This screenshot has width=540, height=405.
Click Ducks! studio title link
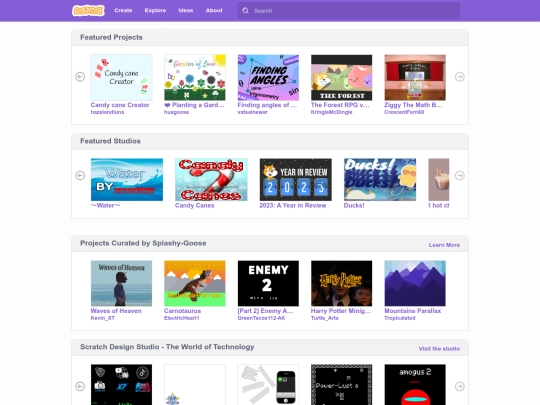tap(354, 206)
